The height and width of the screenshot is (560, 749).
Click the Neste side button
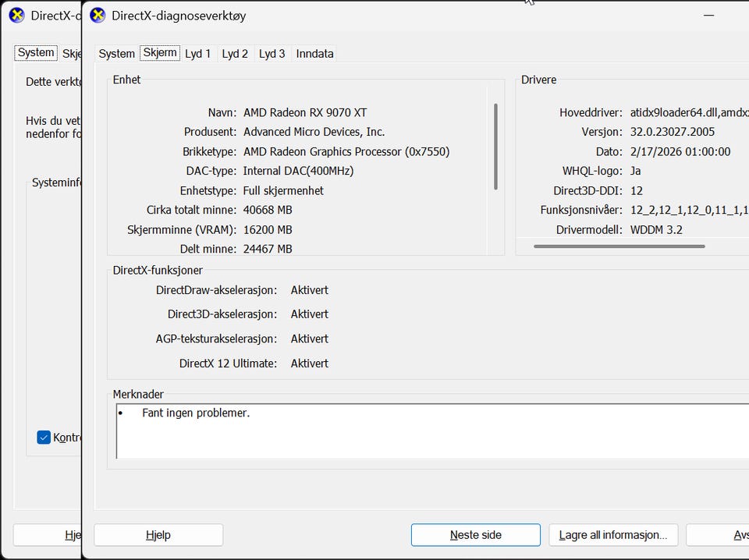pos(476,535)
